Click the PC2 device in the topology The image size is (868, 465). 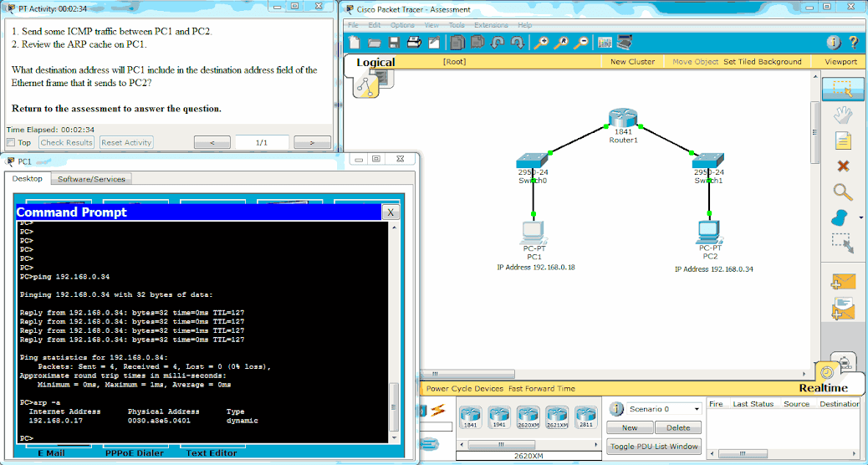coord(709,233)
